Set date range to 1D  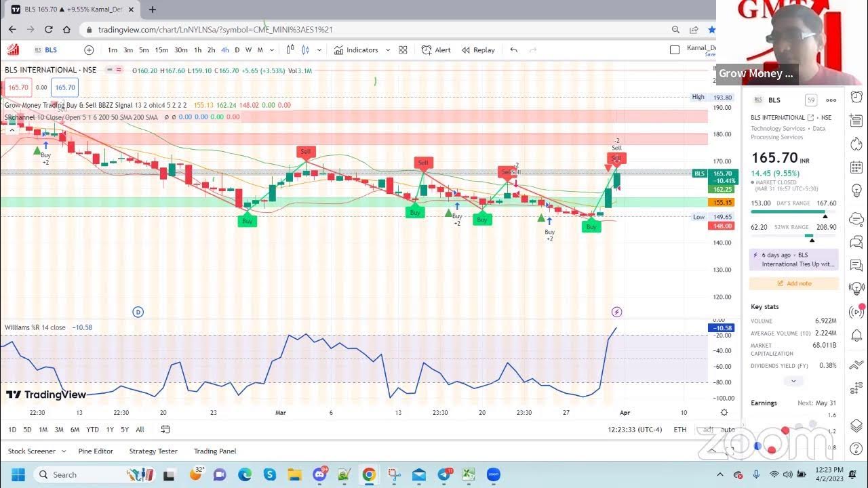coord(12,429)
